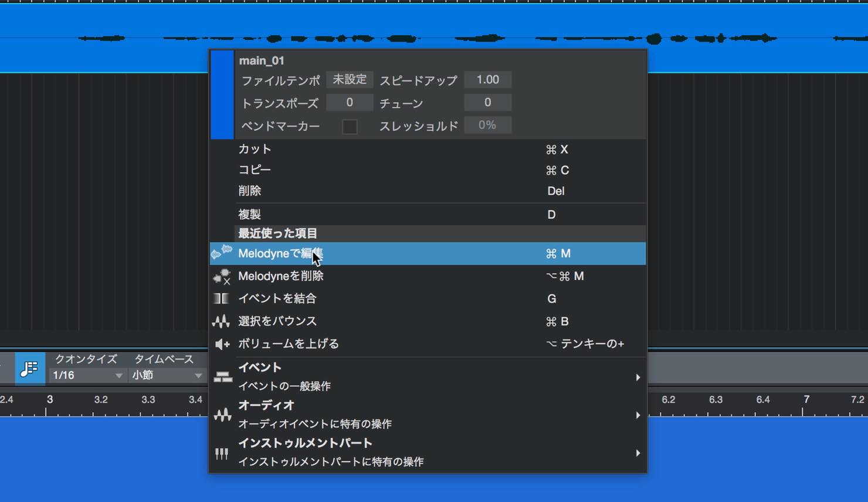The image size is (868, 502).
Task: Click the オーディオ waveform icon
Action: click(x=223, y=415)
